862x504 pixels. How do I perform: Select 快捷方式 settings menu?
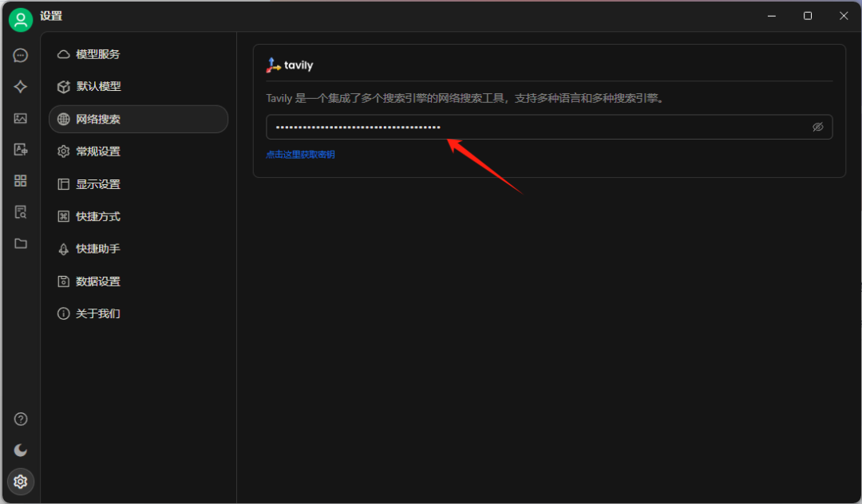pyautogui.click(x=139, y=216)
